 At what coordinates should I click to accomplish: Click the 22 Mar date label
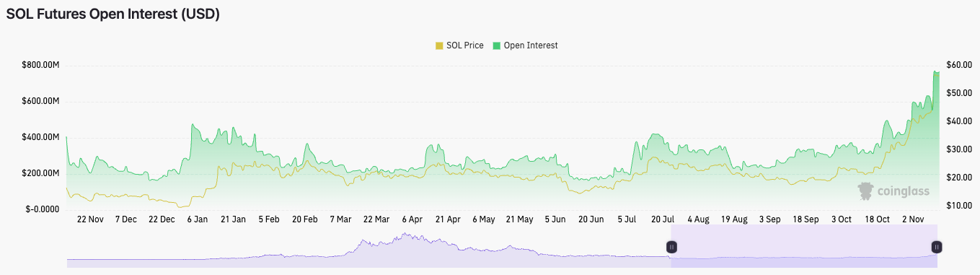[376, 219]
